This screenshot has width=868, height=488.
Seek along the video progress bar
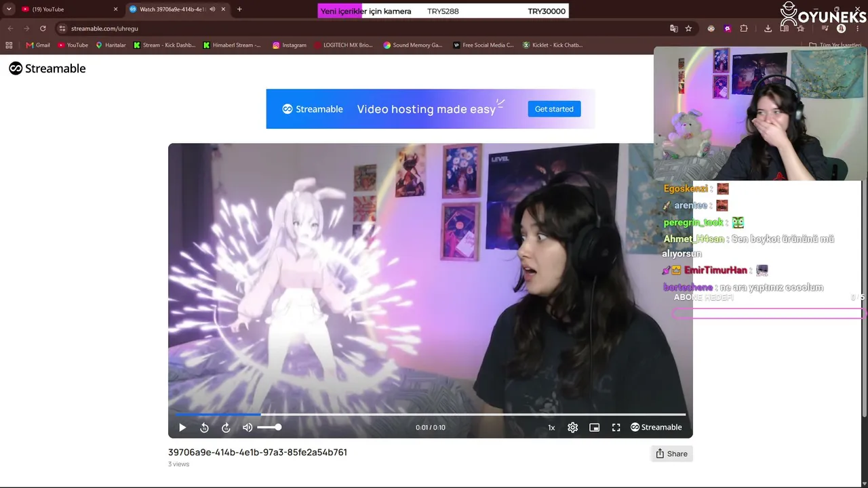click(x=431, y=414)
